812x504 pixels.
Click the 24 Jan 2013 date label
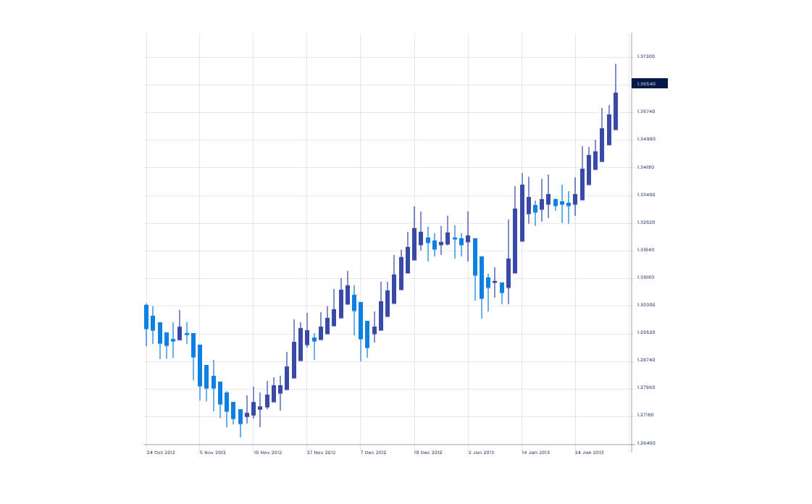(x=589, y=453)
